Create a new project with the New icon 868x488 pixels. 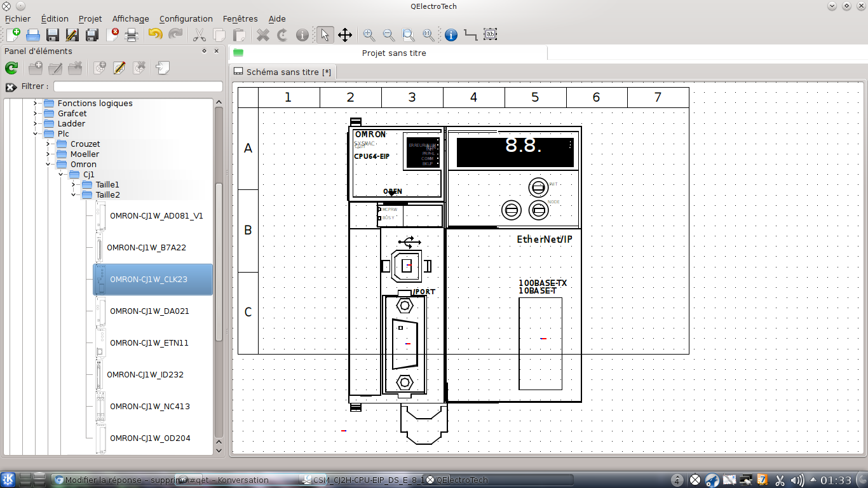tap(13, 35)
